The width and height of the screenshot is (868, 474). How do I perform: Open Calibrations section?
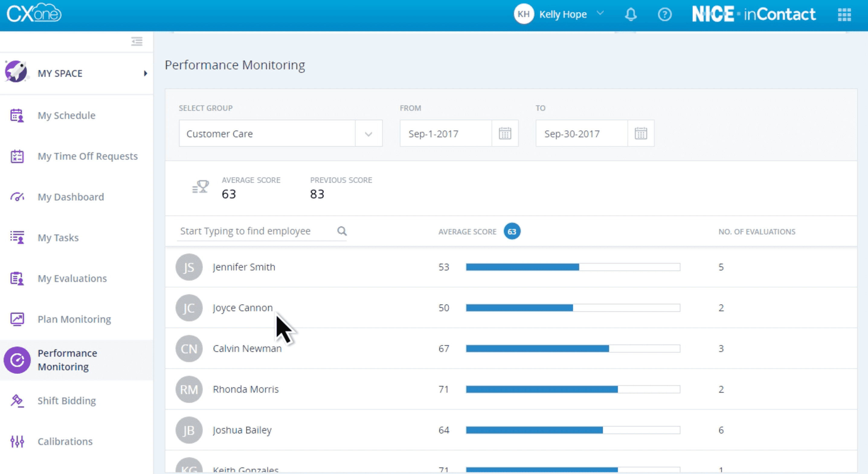click(x=65, y=441)
